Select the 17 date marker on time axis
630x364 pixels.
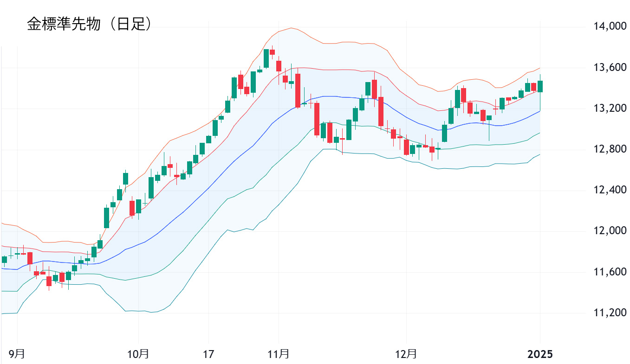tap(208, 354)
